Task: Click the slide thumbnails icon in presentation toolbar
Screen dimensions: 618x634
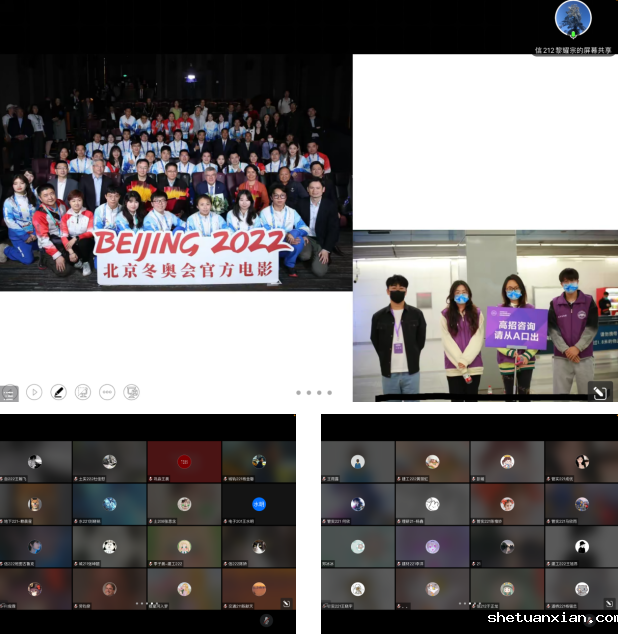Action: (x=10, y=392)
